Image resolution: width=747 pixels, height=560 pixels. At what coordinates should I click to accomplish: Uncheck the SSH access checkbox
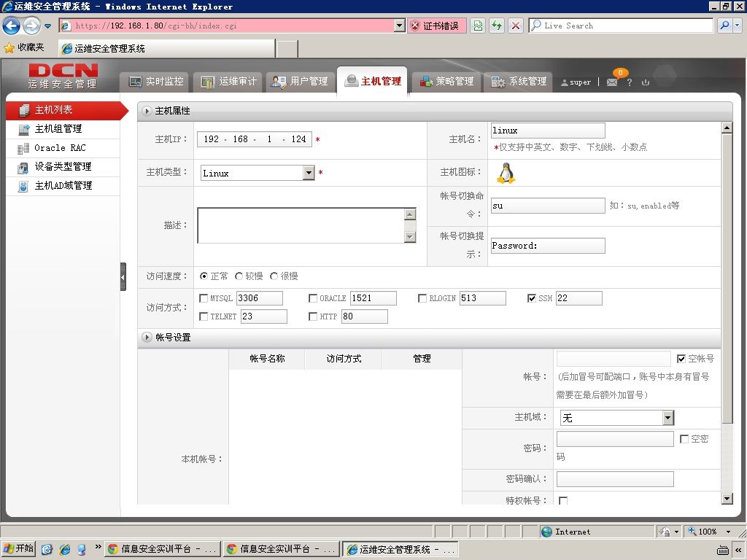coord(532,298)
